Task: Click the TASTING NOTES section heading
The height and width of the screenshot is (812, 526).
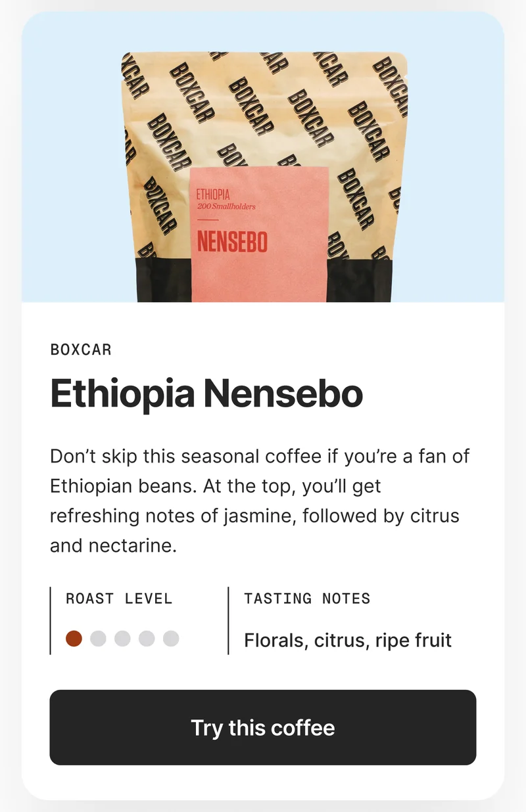Action: click(x=306, y=598)
